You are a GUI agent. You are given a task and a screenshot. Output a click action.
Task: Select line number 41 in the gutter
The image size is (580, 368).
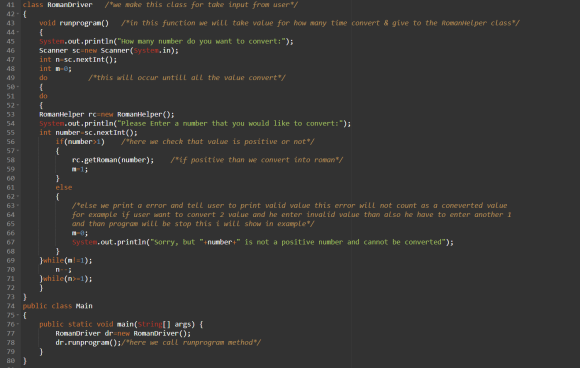pyautogui.click(x=10, y=5)
